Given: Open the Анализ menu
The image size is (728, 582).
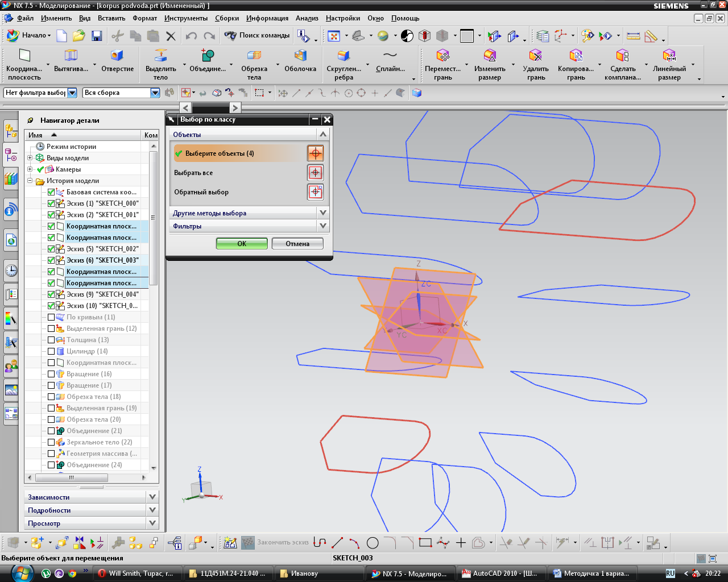Looking at the screenshot, I should pos(307,18).
